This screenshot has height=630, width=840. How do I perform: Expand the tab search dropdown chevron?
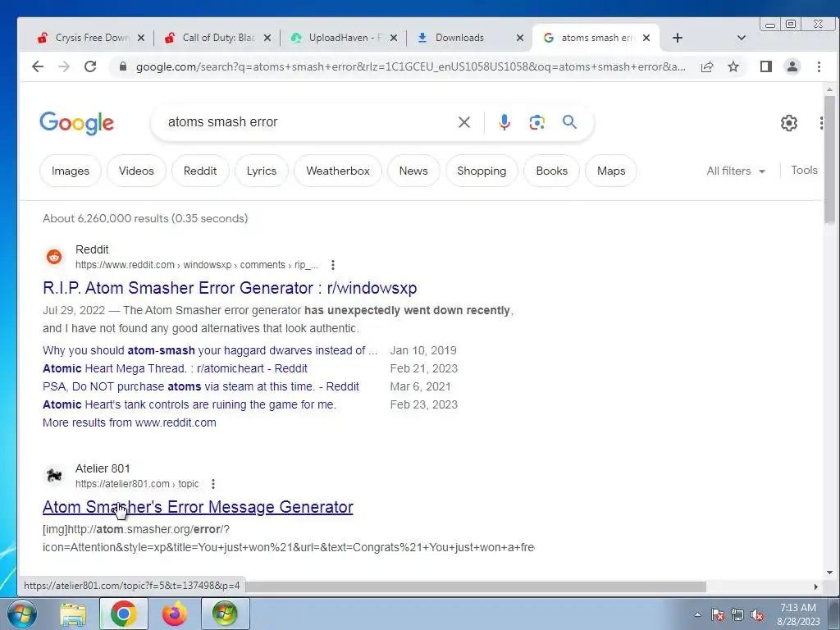742,38
